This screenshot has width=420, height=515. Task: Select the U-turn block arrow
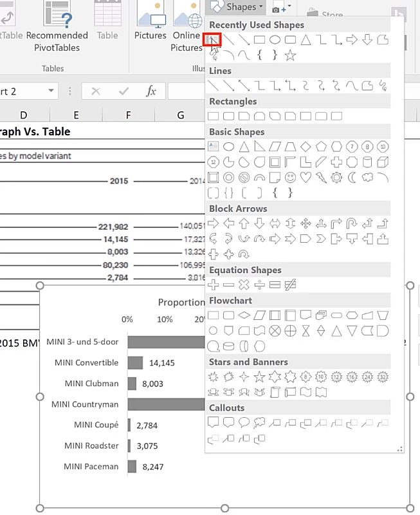(352, 223)
